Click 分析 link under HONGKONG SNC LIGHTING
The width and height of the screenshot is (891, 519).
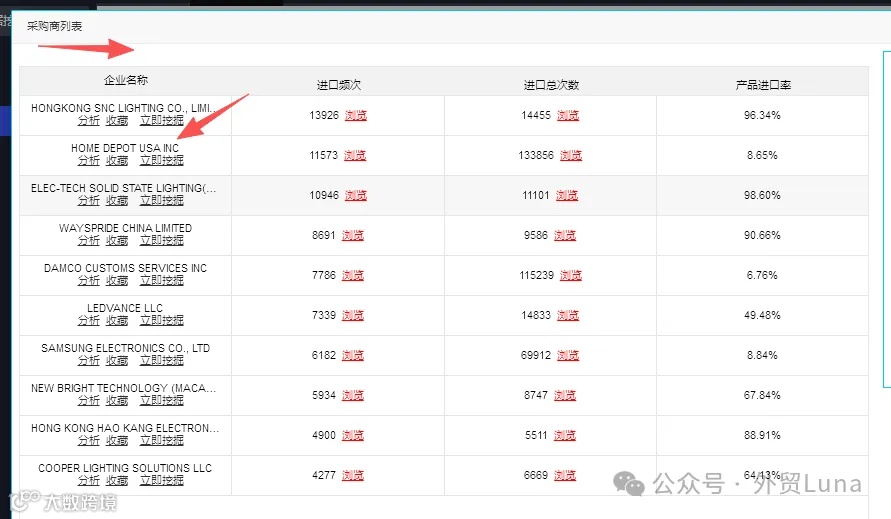[89, 121]
